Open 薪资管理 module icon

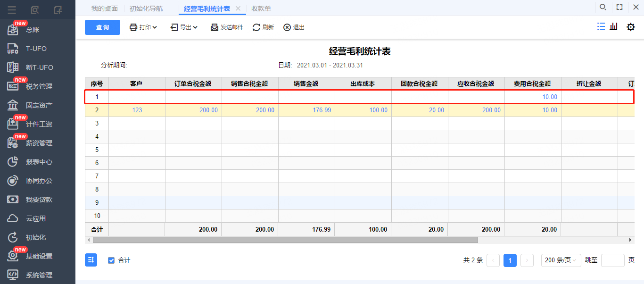(13, 143)
